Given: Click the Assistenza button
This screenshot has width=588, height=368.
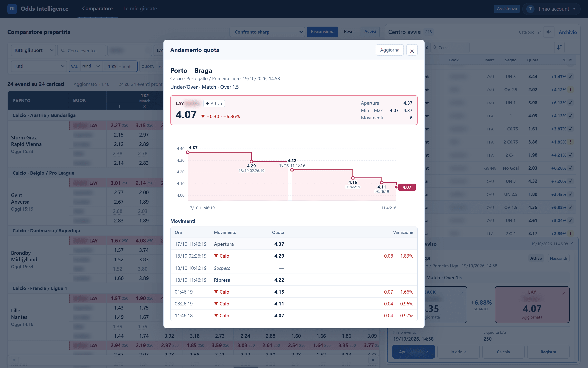Looking at the screenshot, I should [x=507, y=9].
